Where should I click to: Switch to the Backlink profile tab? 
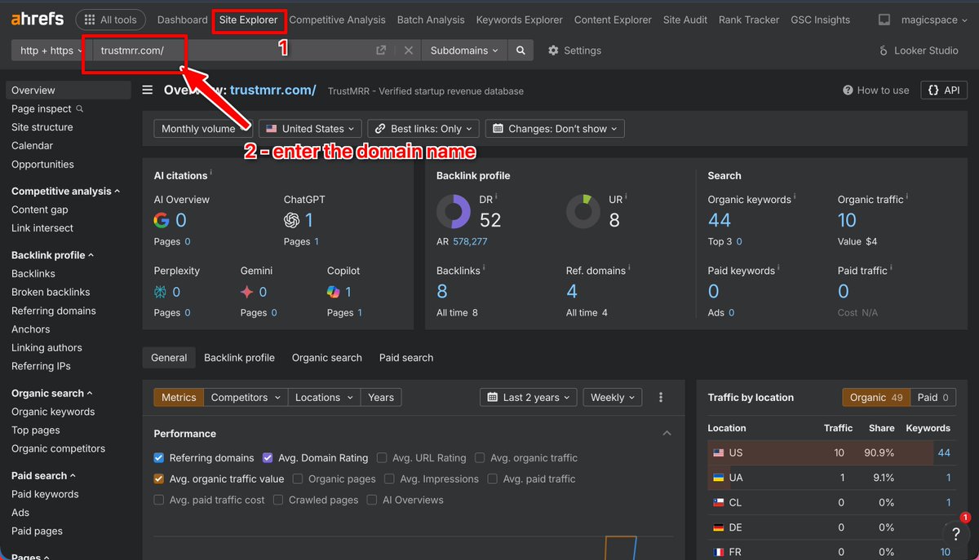(x=239, y=358)
